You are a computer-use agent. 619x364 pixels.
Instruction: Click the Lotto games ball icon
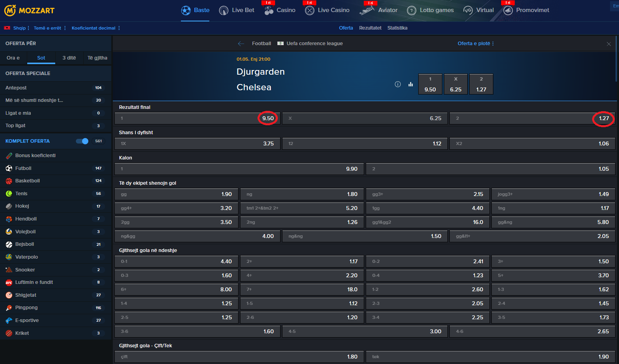point(412,10)
